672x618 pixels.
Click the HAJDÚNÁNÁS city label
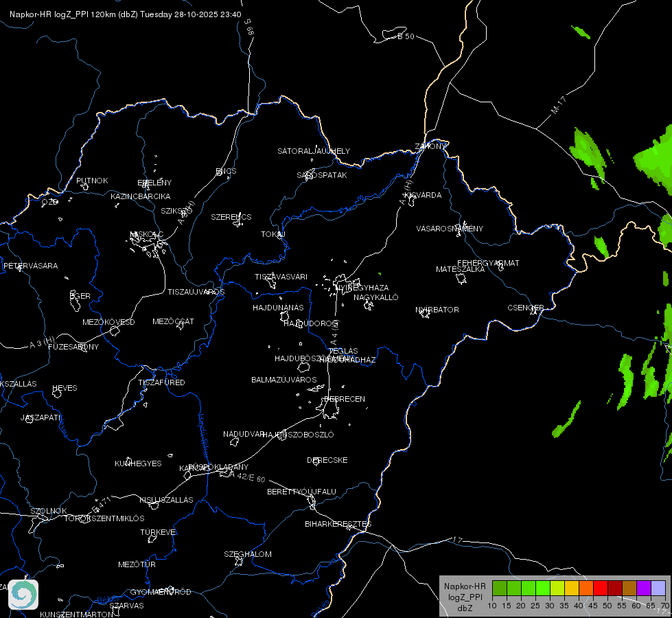pyautogui.click(x=278, y=308)
